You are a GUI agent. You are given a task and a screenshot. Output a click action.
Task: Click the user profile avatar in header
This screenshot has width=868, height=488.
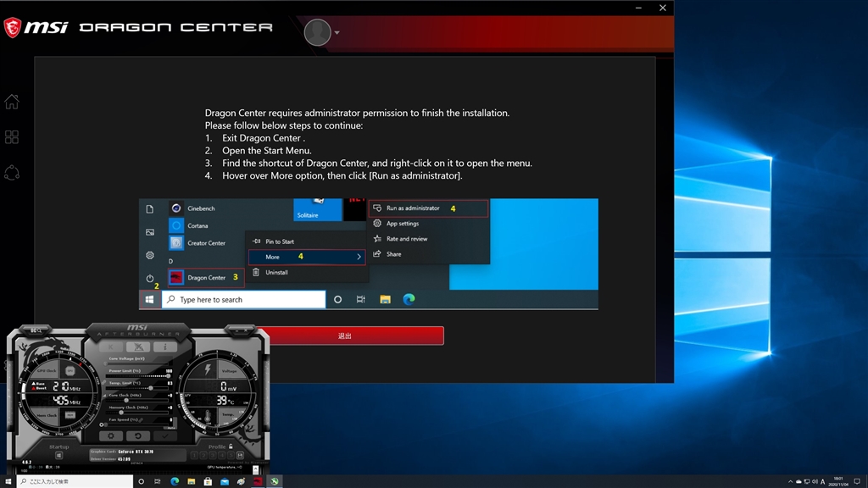(318, 32)
